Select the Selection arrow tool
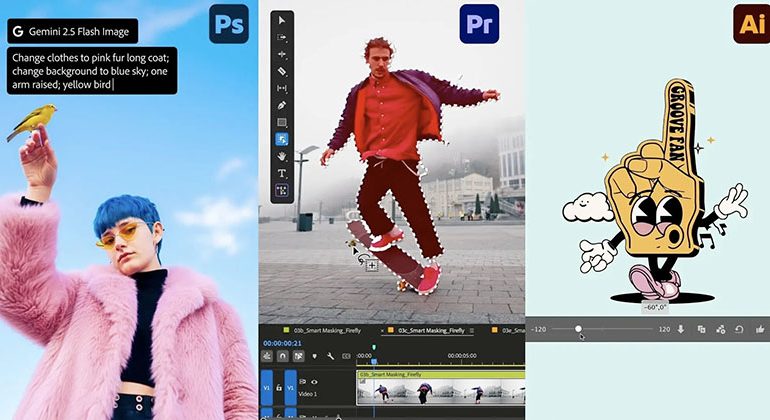This screenshot has height=420, width=770. [x=282, y=20]
